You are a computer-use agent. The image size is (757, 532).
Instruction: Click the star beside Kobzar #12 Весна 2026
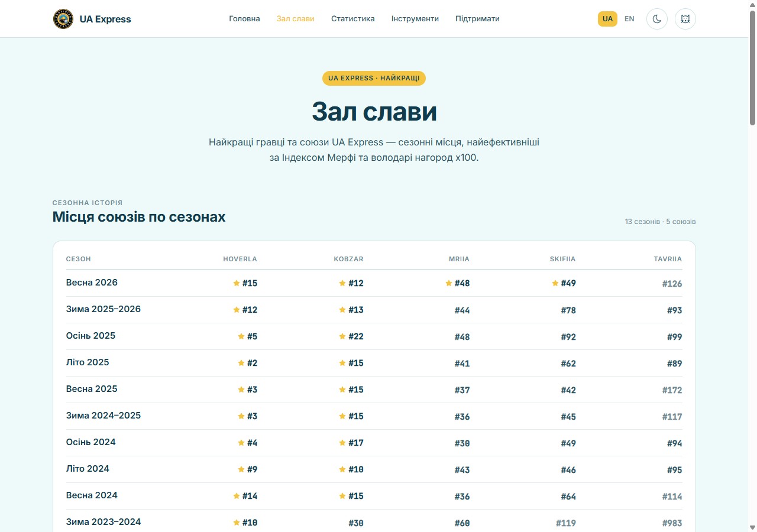(x=342, y=283)
